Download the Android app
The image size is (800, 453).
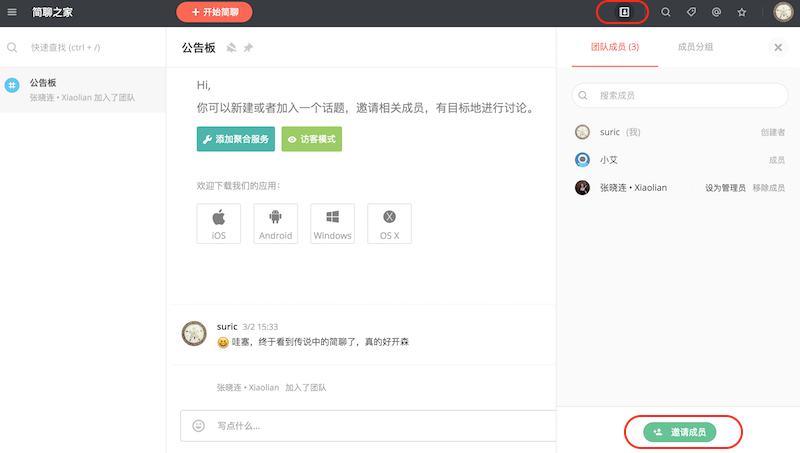pos(275,223)
